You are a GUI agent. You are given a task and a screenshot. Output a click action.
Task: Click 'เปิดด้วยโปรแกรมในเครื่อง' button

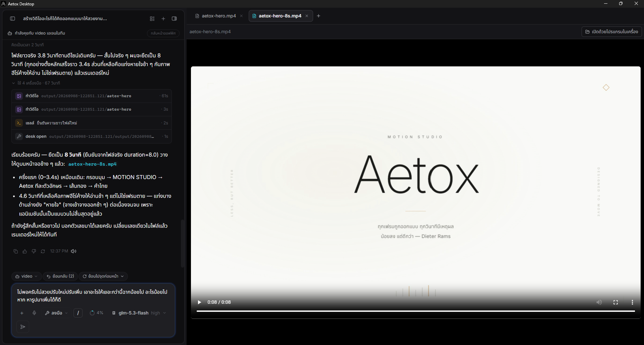(611, 32)
